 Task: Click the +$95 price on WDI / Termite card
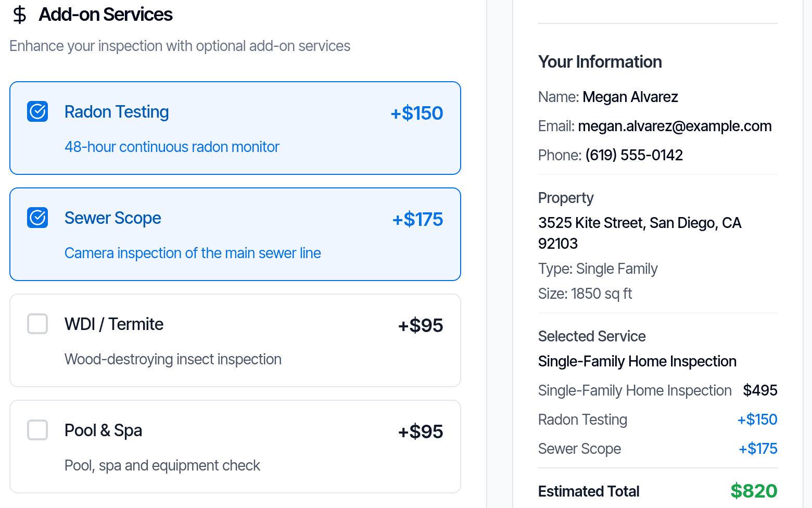(421, 325)
